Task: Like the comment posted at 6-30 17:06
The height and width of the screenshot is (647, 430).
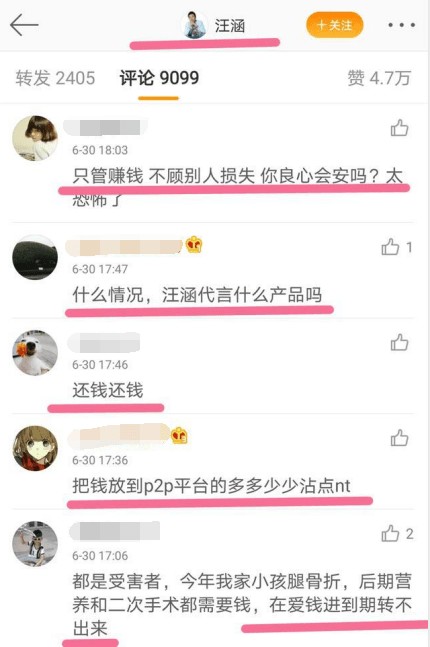Action: pos(390,533)
